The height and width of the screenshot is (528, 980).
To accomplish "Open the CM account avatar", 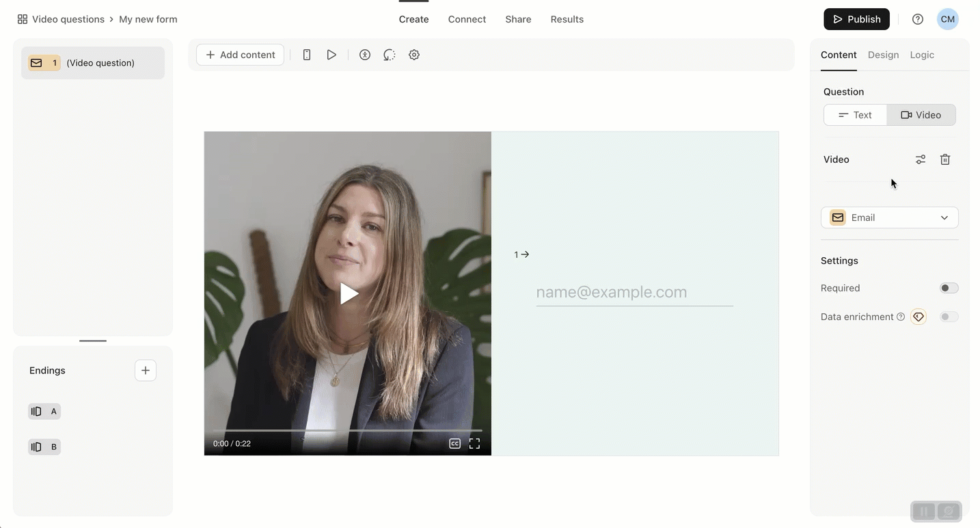I will point(948,19).
